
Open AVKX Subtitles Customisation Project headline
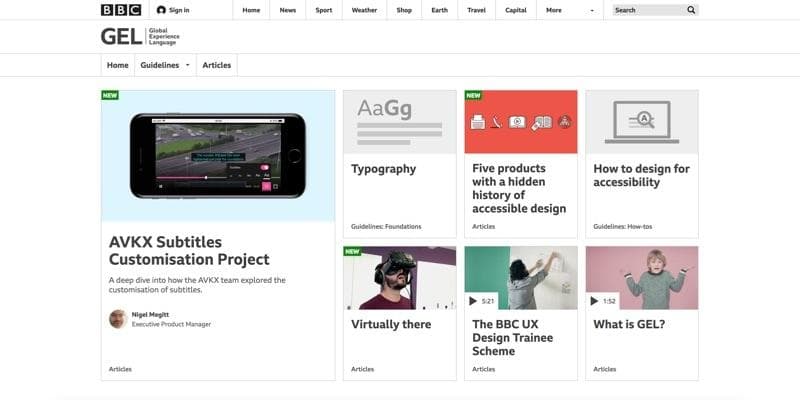click(189, 251)
